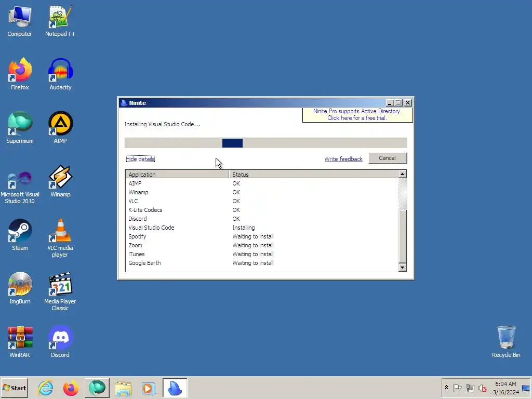Click the Ninite taskbar button

coord(175,388)
